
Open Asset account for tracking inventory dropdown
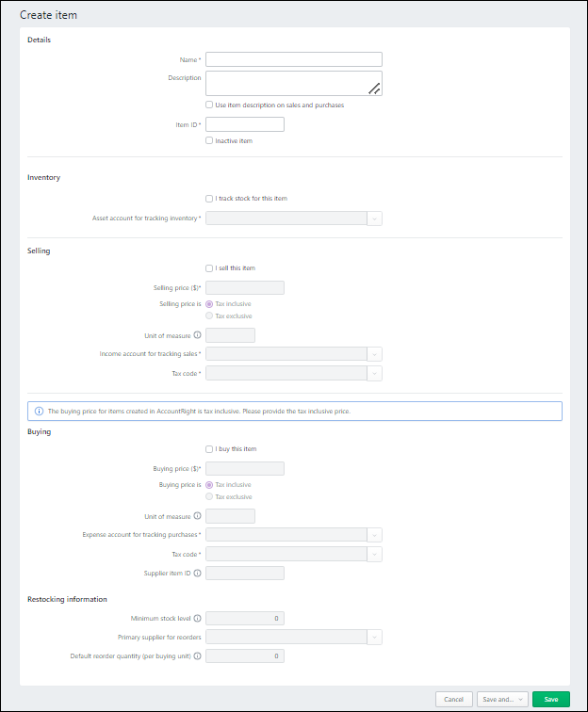pos(374,218)
